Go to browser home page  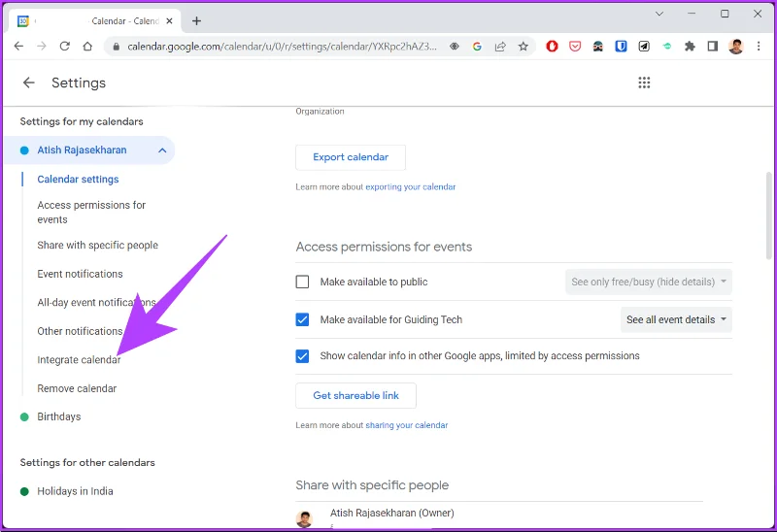(x=87, y=46)
